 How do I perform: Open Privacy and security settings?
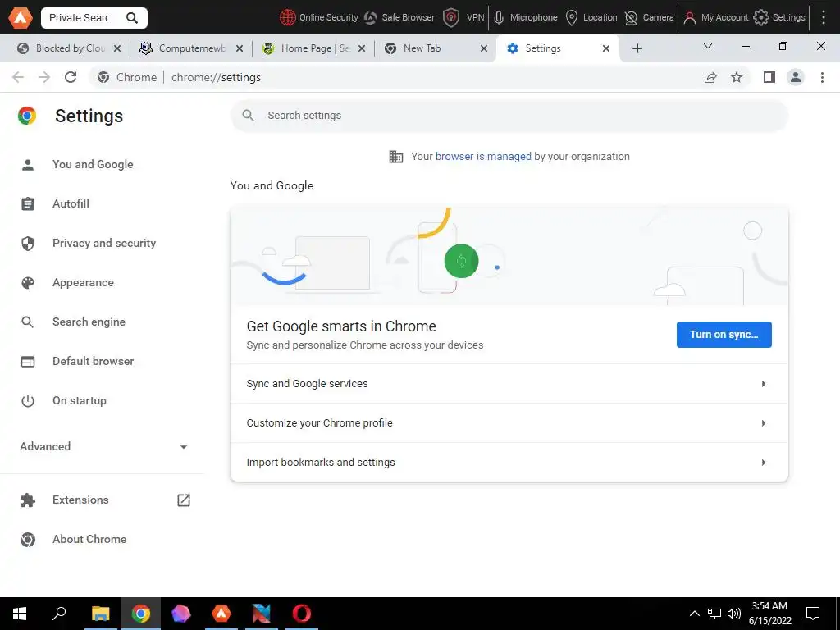click(x=104, y=243)
